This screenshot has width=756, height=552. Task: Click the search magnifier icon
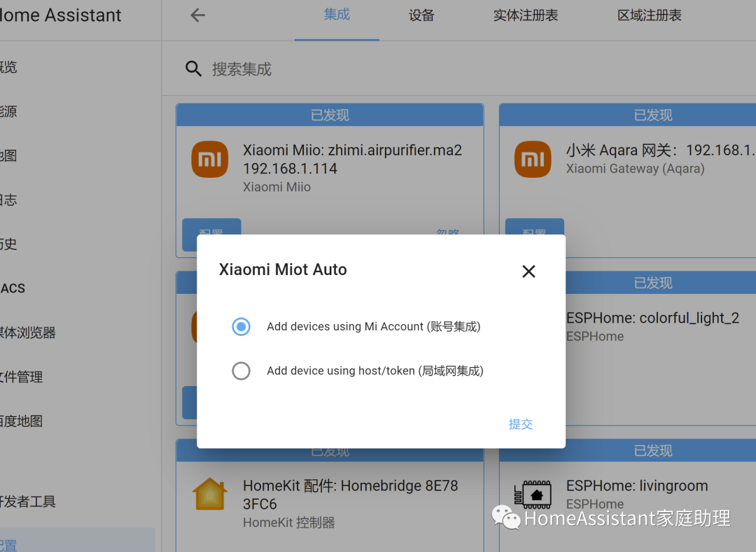tap(193, 69)
